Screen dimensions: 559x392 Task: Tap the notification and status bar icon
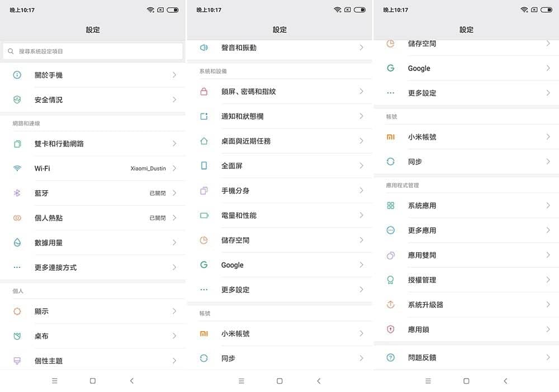[204, 116]
